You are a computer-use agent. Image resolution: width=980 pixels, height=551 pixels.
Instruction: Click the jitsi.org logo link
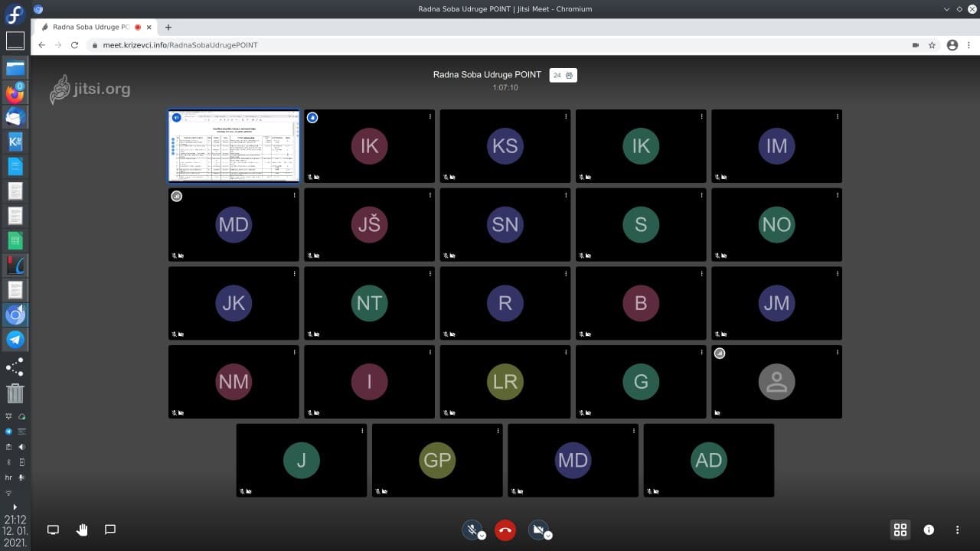click(x=90, y=90)
